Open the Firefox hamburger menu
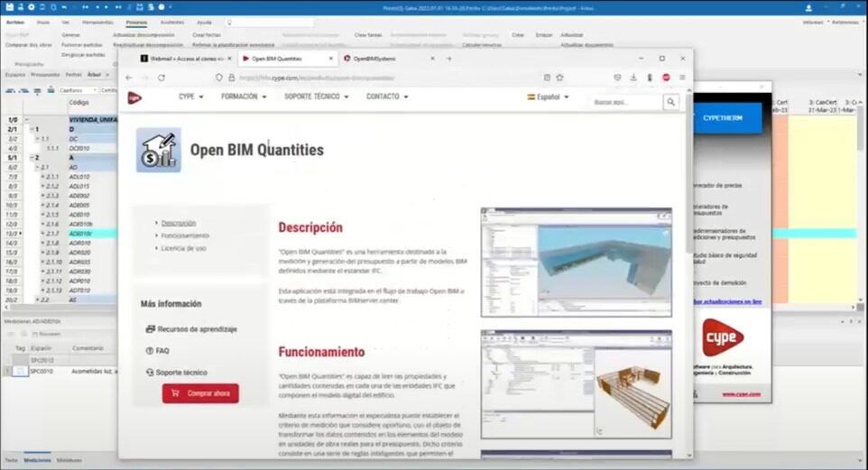The height and width of the screenshot is (470, 868). pos(681,78)
